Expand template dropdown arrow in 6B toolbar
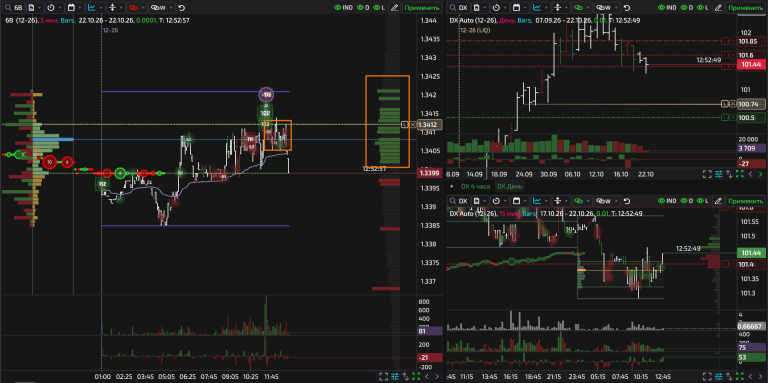Screen dimensions: 768x383 point(40,8)
